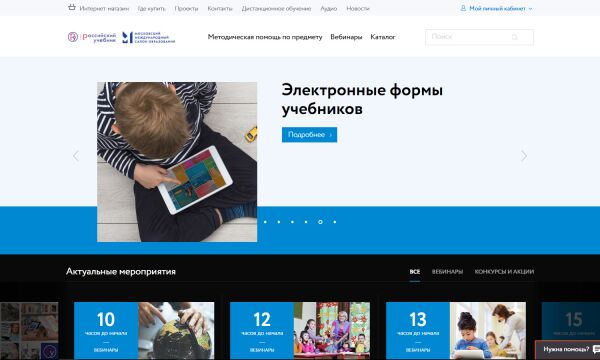Open Аудио link
This screenshot has height=360, width=600.
329,8
